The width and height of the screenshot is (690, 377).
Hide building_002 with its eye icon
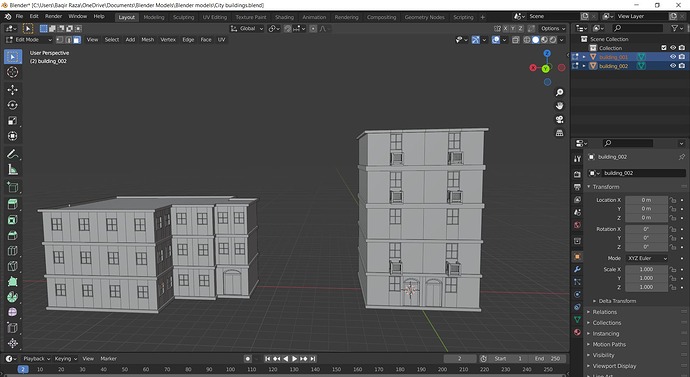(x=673, y=66)
